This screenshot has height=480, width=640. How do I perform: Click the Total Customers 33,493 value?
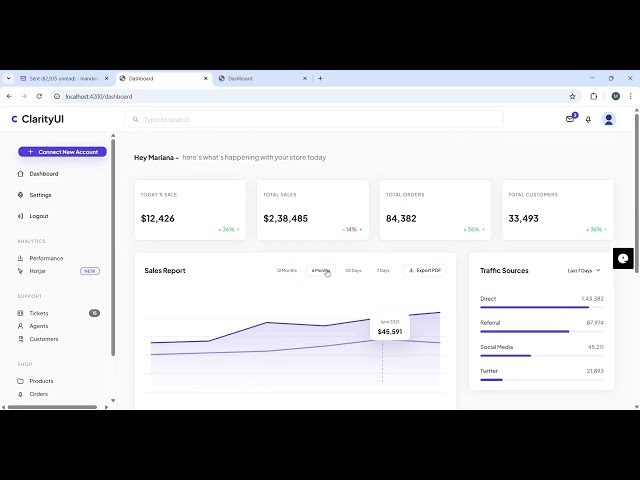pos(524,218)
